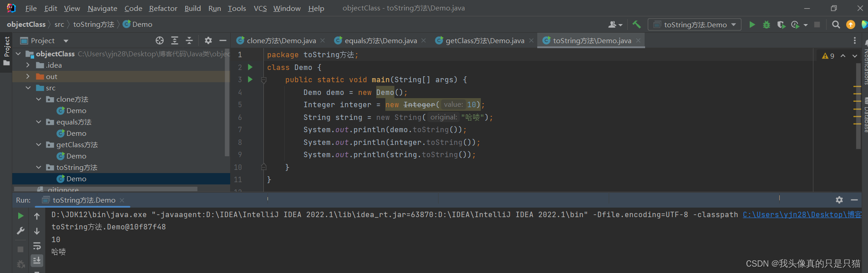Click toString方法 breadcrumb in navigation bar
This screenshot has width=868, height=273.
94,25
